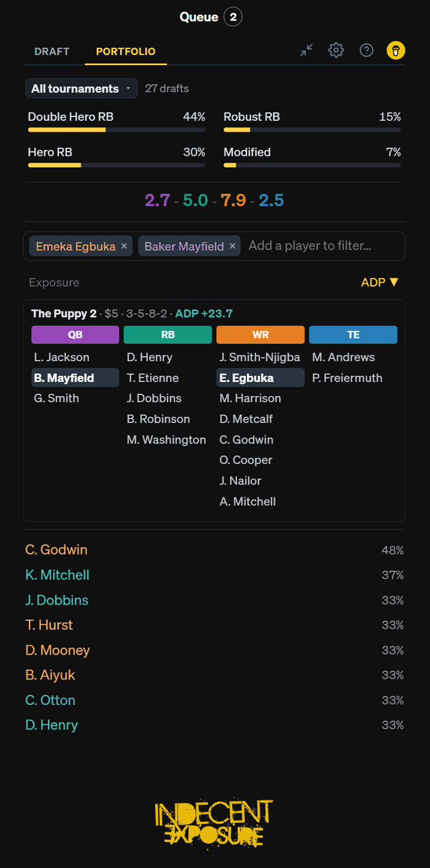The height and width of the screenshot is (868, 430).
Task: Toggle the highlighted E. Egbuka player
Action: coord(261,378)
